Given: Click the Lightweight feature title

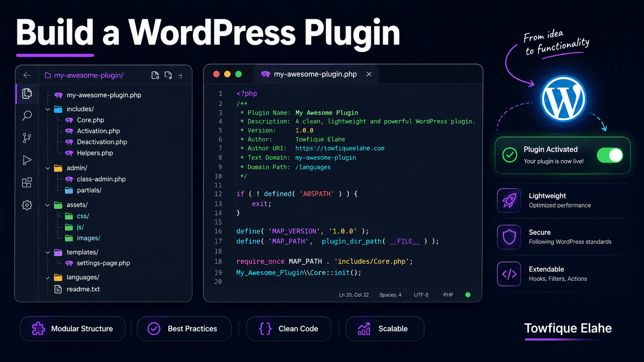Looking at the screenshot, I should 547,196.
